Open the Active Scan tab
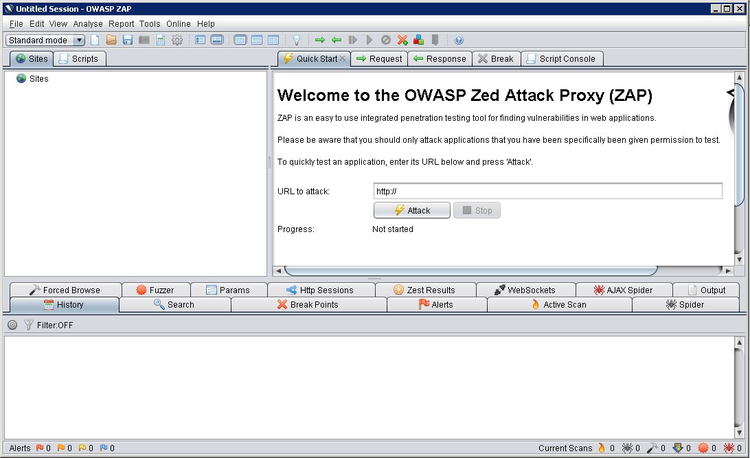This screenshot has width=750, height=458. (560, 305)
